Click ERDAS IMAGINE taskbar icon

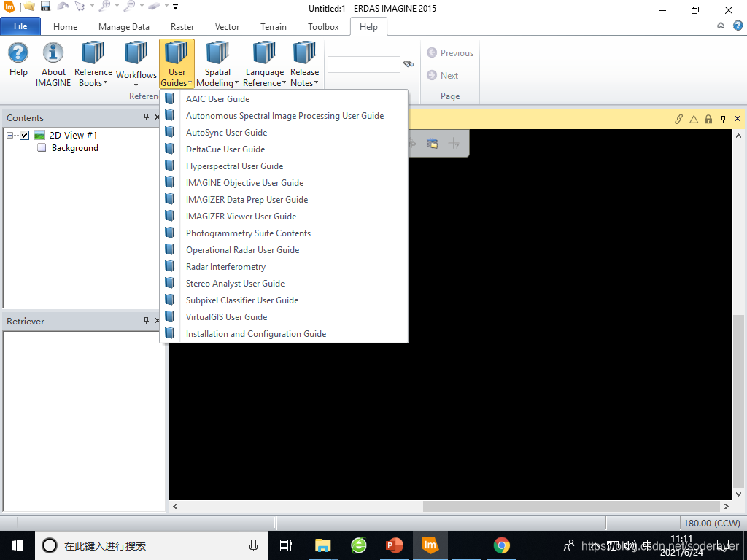tap(430, 545)
